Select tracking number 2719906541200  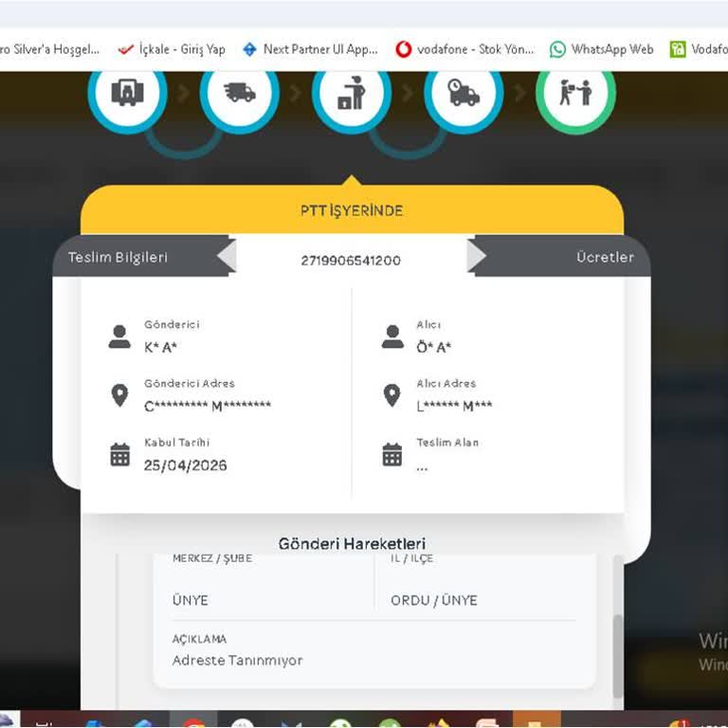351,261
